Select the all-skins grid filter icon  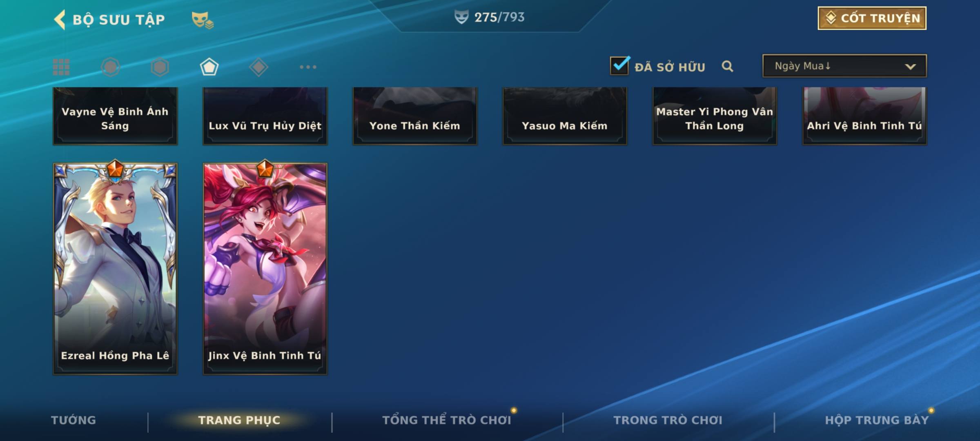(61, 67)
